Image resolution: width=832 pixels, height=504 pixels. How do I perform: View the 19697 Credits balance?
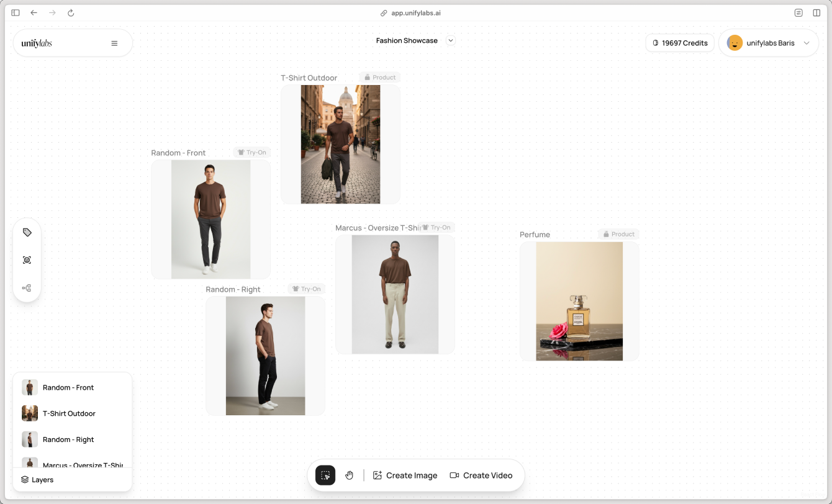tap(680, 43)
